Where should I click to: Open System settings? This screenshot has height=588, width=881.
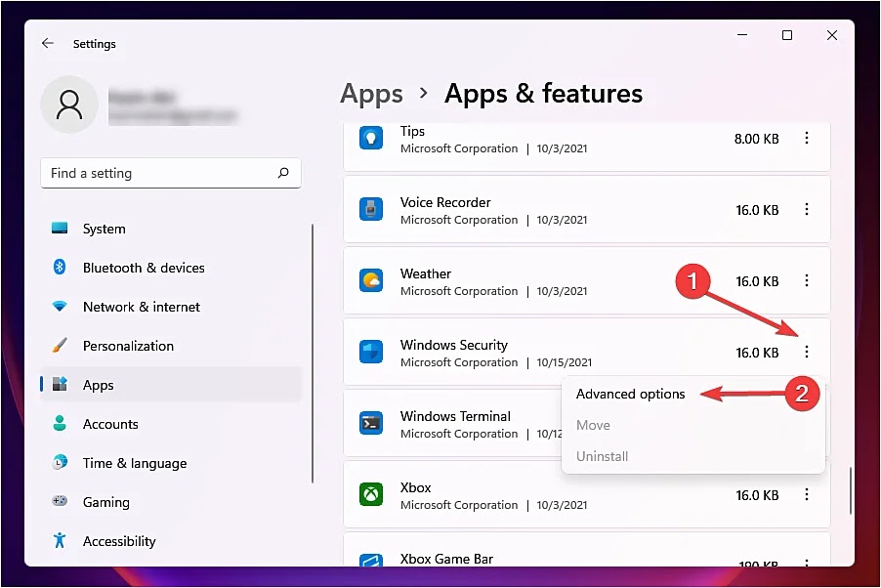(x=171, y=229)
